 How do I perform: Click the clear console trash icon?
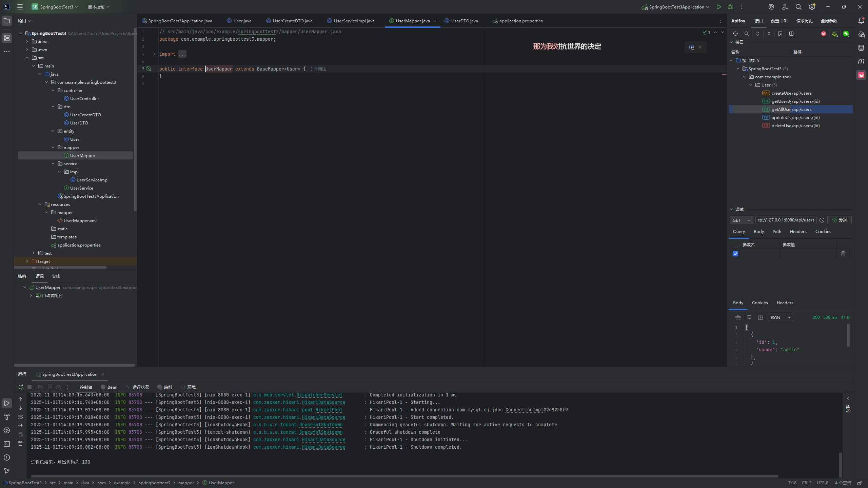20,443
